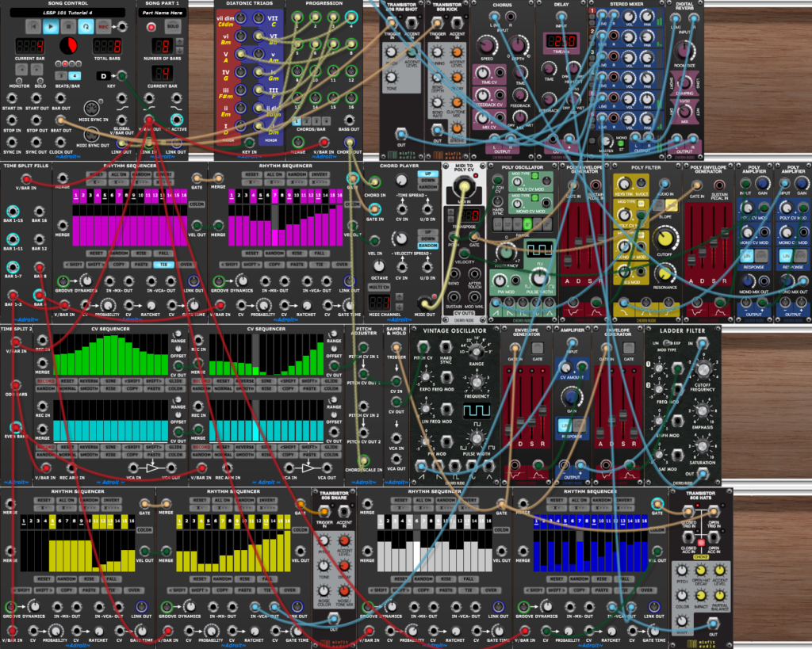This screenshot has height=649, width=812.
Task: Click Progression input jack 16
Action: [x=350, y=97]
